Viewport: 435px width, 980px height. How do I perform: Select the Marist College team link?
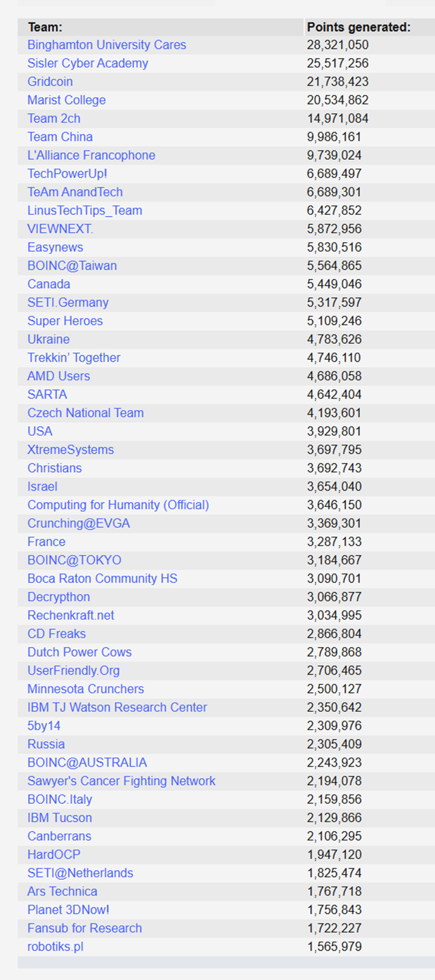(66, 100)
